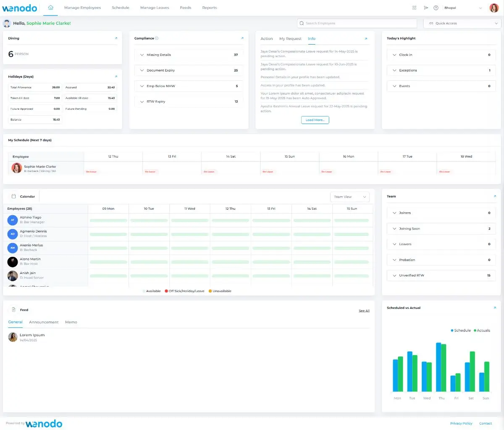This screenshot has width=504, height=430.
Task: Click the home icon in navigation bar
Action: coord(50,8)
